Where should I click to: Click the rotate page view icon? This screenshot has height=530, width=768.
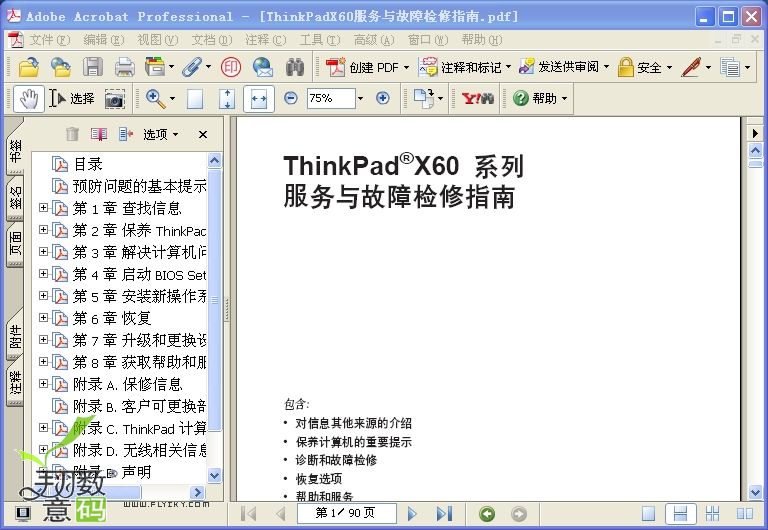pos(424,98)
